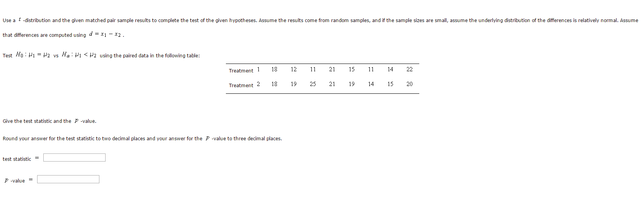Screen dimensions: 644x198
Task: Click the null hypothesis H0 expression
Action: tap(33, 55)
